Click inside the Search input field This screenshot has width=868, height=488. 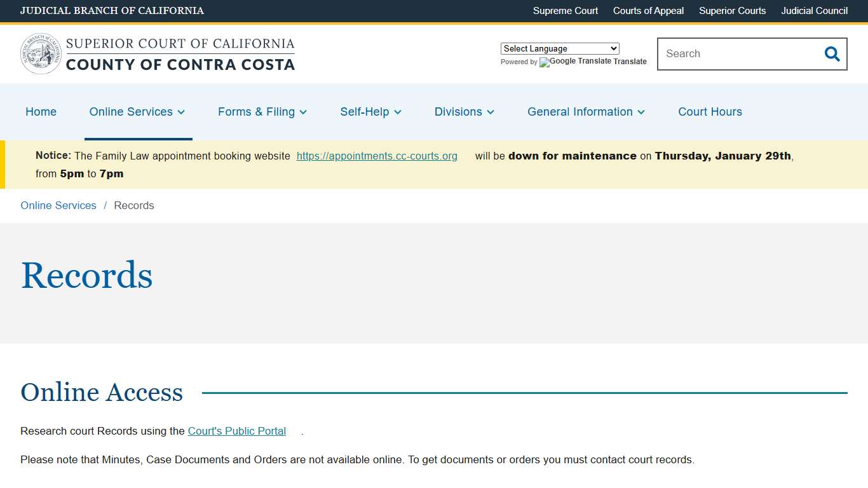(x=731, y=54)
